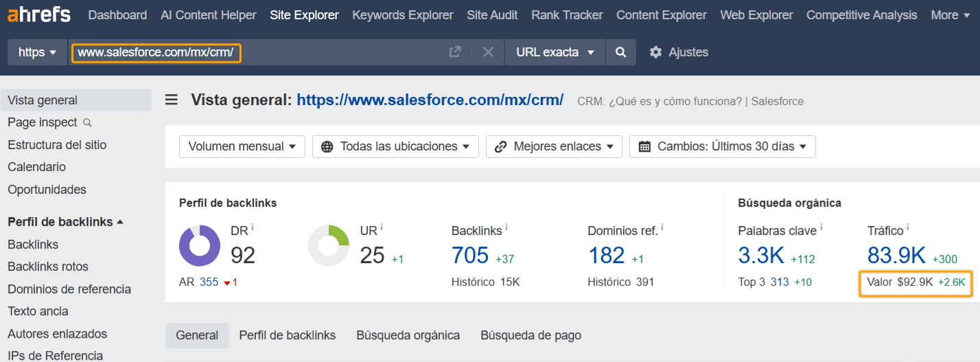Open Estructura del sitio in sidebar

(57, 145)
